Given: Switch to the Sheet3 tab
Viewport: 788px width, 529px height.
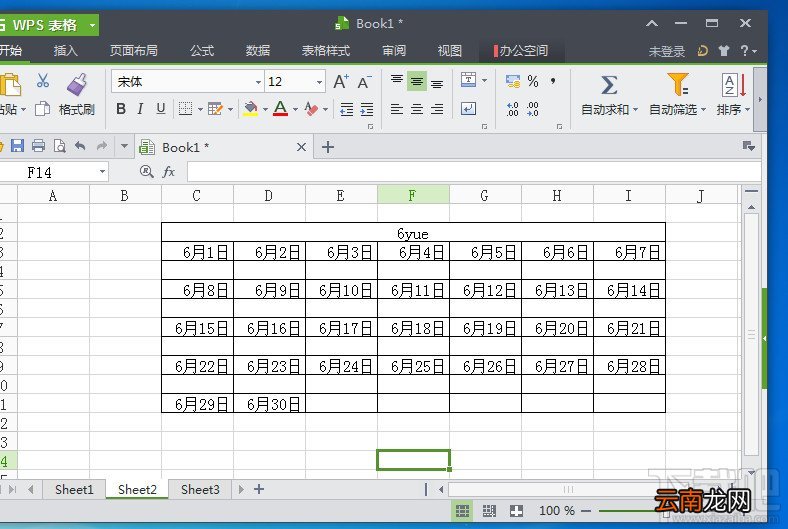Looking at the screenshot, I should tap(200, 489).
